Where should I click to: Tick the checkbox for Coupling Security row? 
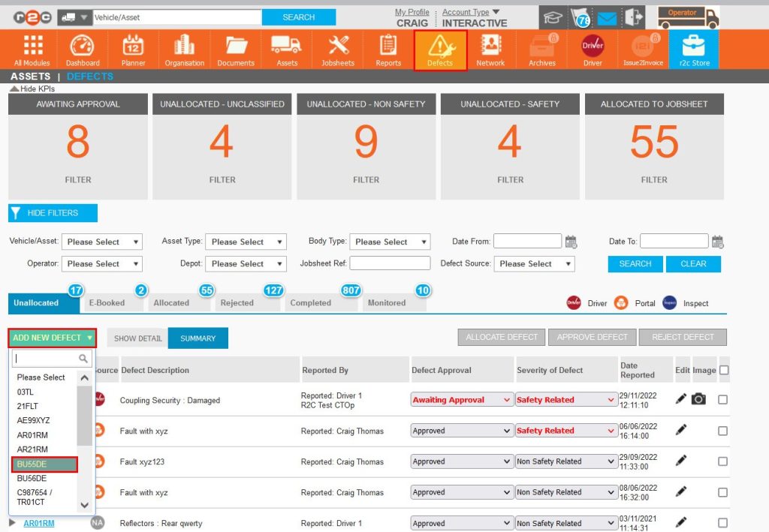(x=722, y=400)
